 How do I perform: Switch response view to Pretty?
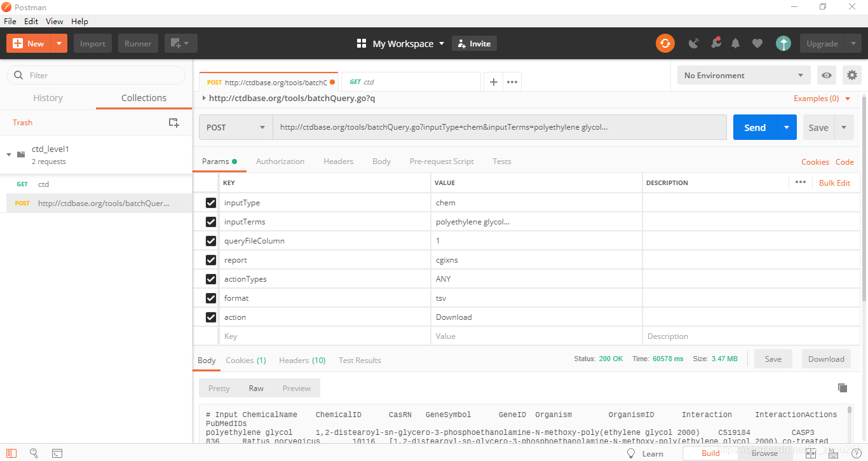(219, 388)
